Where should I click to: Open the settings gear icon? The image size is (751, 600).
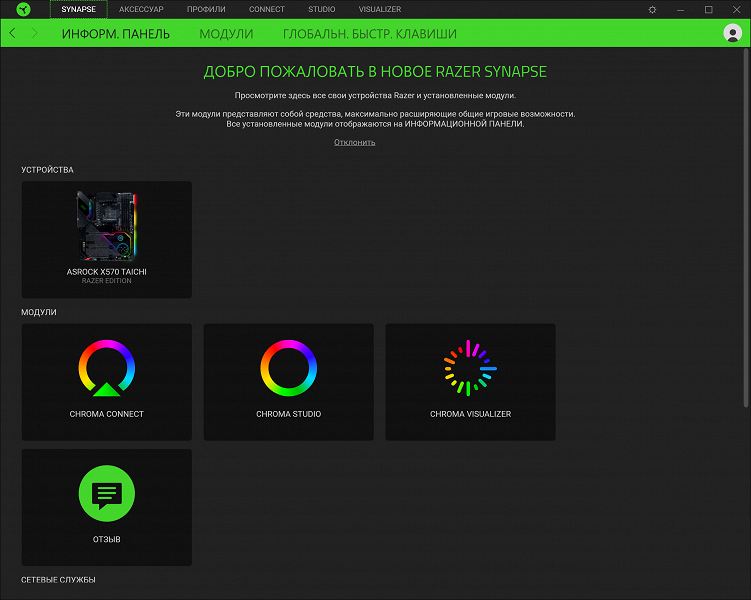coord(652,10)
